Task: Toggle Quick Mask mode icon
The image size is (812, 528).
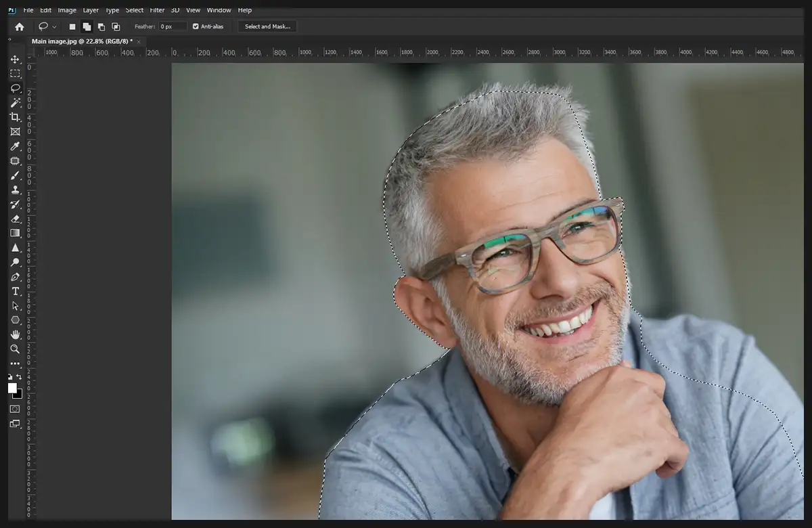Action: click(15, 409)
